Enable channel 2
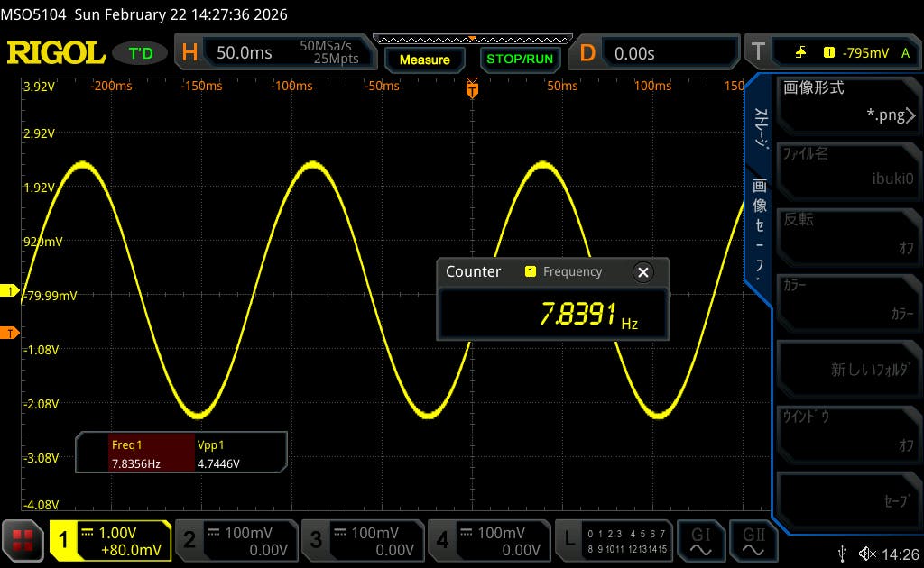 tap(236, 539)
